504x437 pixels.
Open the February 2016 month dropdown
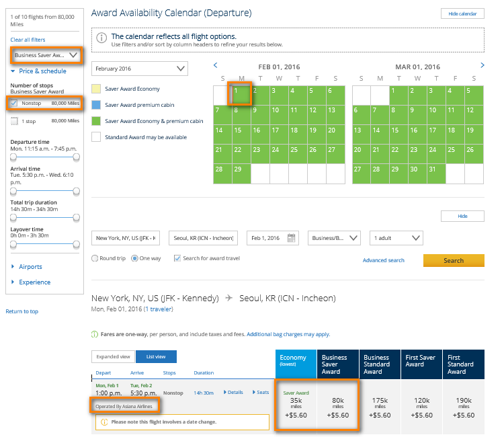[141, 69]
